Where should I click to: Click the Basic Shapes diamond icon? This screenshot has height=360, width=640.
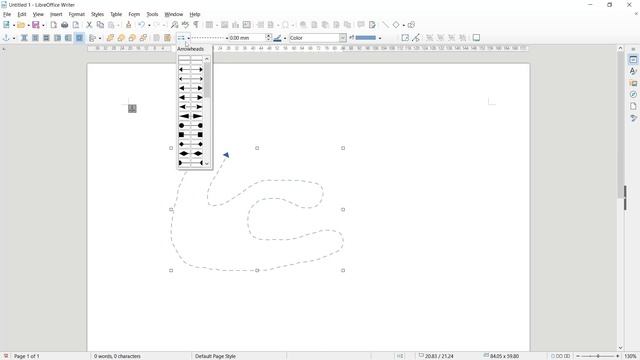pyautogui.click(x=396, y=25)
